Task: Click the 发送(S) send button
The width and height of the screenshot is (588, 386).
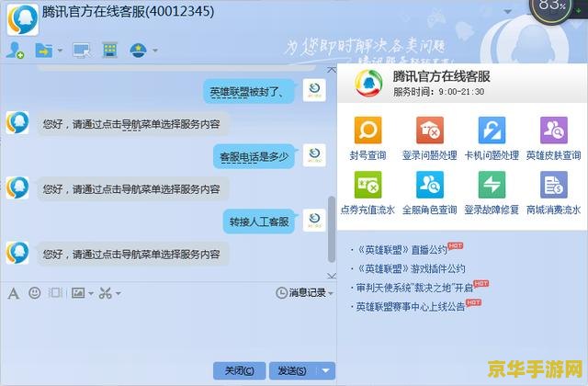Action: [292, 370]
